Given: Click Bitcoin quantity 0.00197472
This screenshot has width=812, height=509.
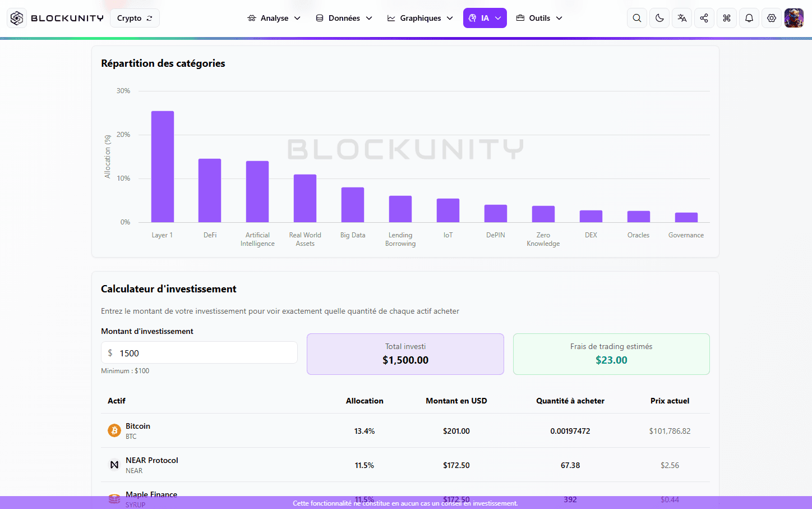Looking at the screenshot, I should click(x=570, y=431).
